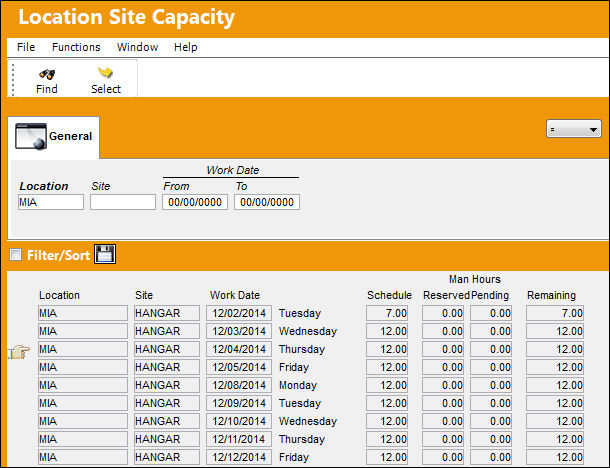610x468 pixels.
Task: Click the empty Site input field
Action: point(123,202)
